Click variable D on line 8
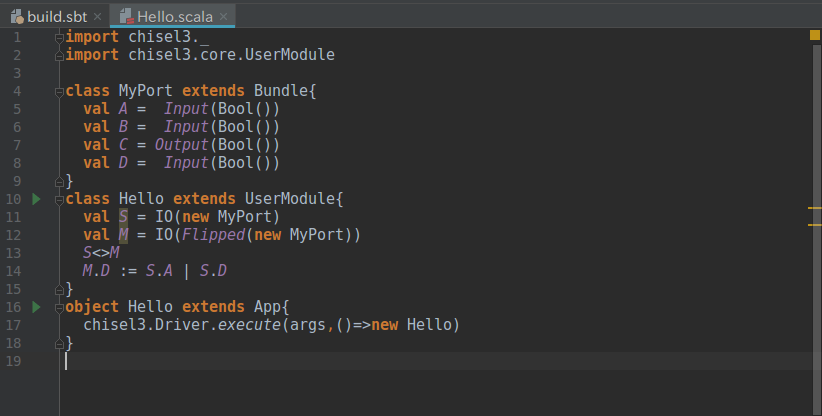 click(123, 163)
